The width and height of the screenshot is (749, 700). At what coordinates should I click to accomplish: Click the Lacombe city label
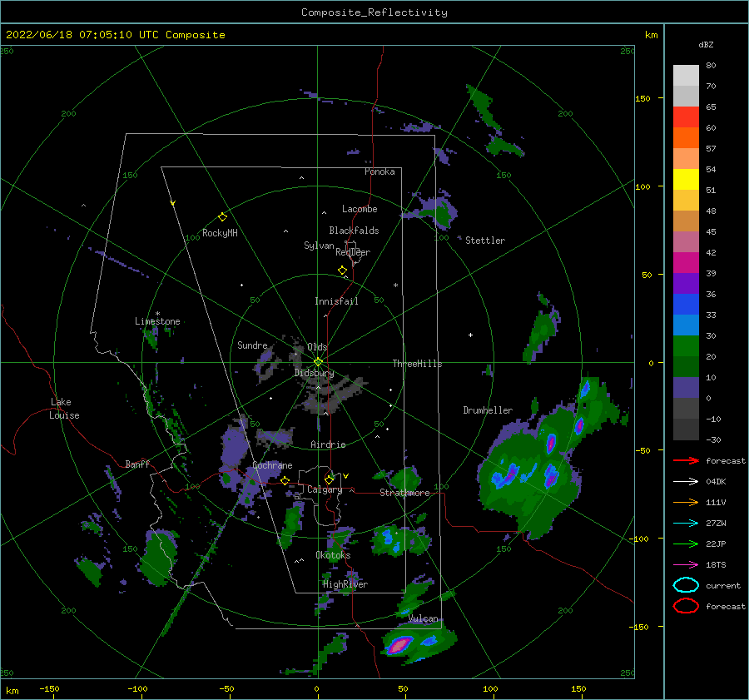[360, 209]
